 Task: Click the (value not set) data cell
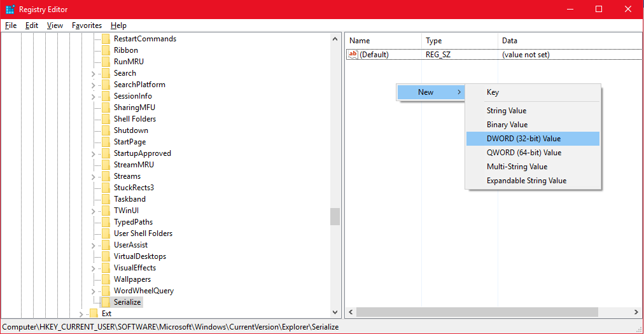526,55
